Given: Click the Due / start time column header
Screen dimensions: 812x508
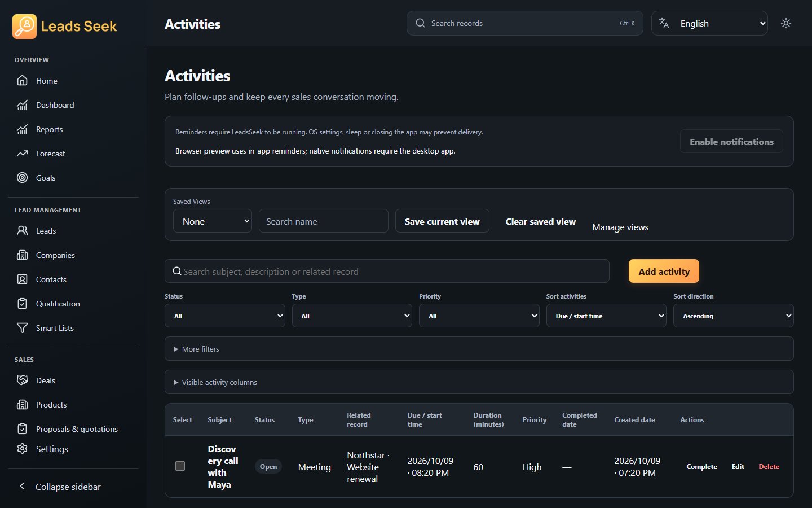Looking at the screenshot, I should point(425,420).
